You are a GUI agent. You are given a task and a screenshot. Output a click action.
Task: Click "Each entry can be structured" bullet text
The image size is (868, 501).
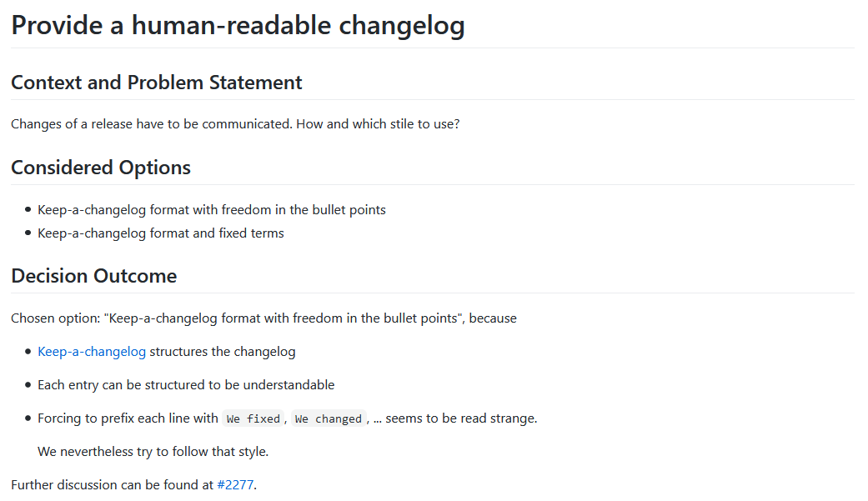coord(186,385)
